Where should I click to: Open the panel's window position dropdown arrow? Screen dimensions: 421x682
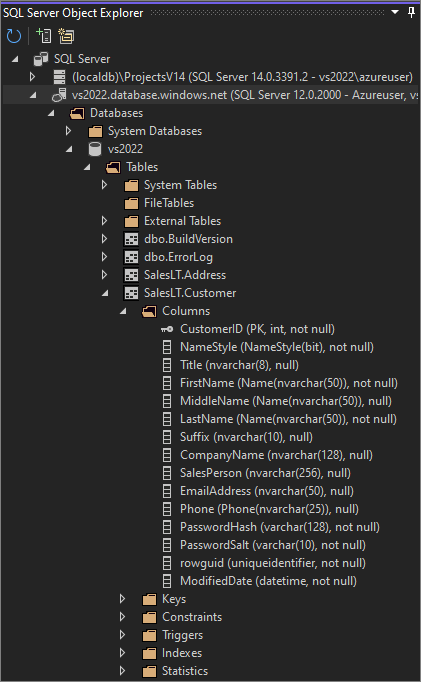click(395, 12)
